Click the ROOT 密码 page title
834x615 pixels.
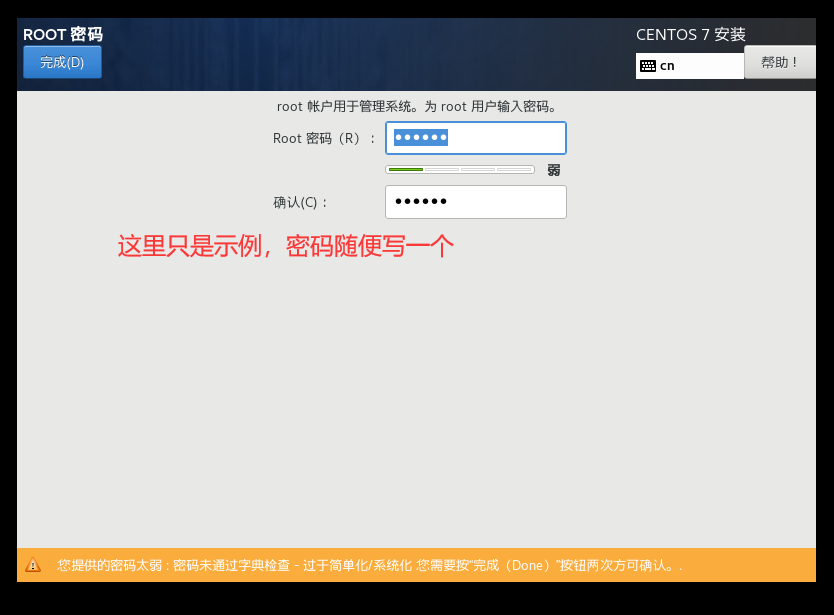pyautogui.click(x=63, y=35)
